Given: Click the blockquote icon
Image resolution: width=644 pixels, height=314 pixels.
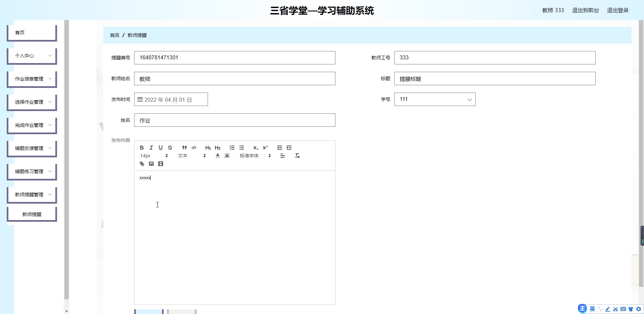Looking at the screenshot, I should pyautogui.click(x=184, y=148).
